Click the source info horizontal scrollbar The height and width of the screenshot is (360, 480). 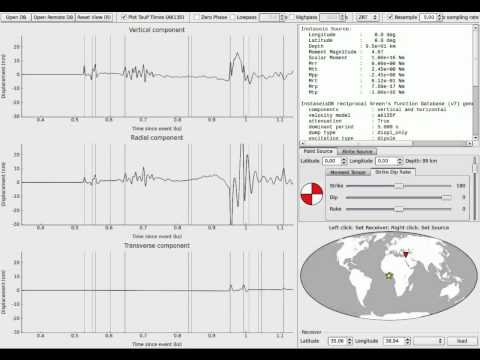[x=386, y=143]
